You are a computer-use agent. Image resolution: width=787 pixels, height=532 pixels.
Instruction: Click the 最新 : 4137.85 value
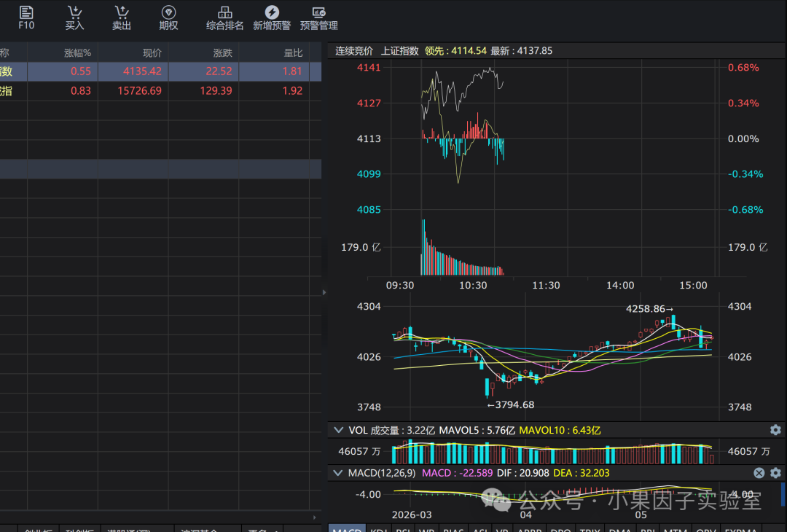point(522,51)
